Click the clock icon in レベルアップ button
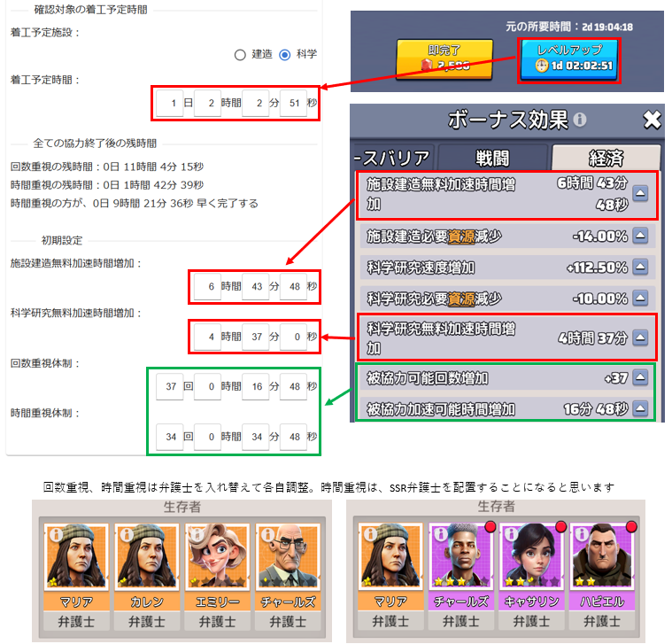This screenshot has width=672, height=644. [542, 66]
